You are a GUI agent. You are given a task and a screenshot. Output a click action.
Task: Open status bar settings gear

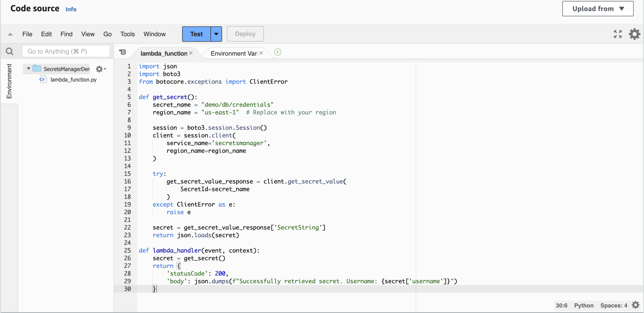[x=635, y=305]
